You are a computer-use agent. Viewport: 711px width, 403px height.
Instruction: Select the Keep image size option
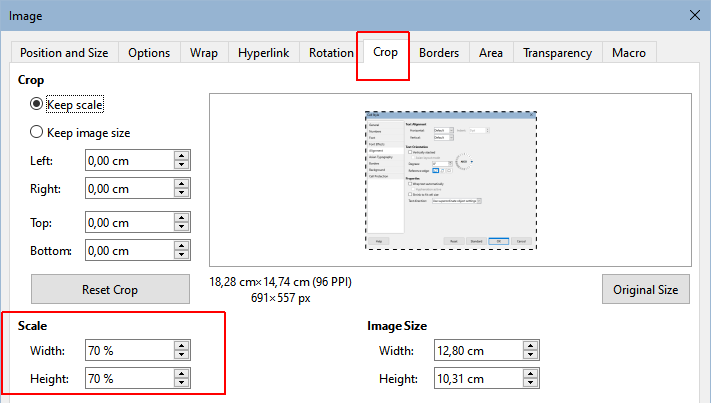(x=38, y=131)
